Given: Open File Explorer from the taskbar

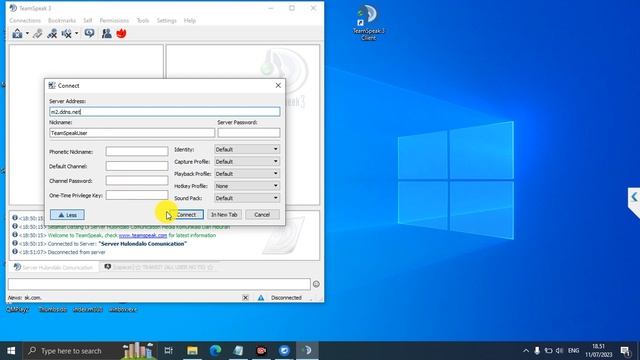Looking at the screenshot, I should (x=192, y=351).
